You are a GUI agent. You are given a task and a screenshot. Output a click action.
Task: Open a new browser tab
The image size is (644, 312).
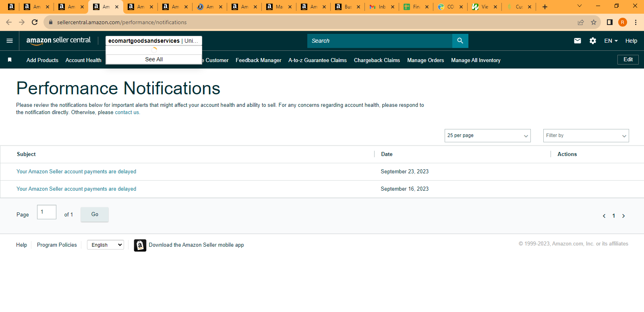click(545, 7)
